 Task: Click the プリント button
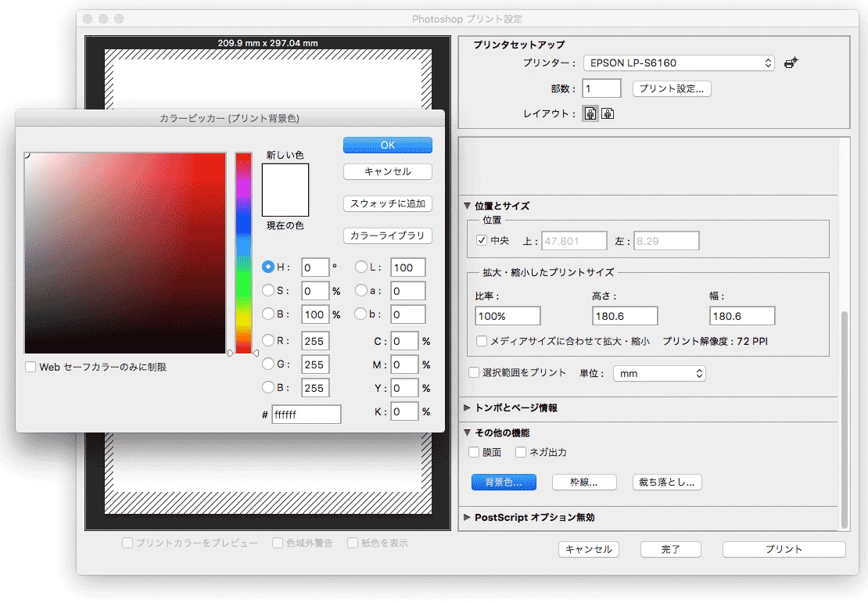pos(784,549)
